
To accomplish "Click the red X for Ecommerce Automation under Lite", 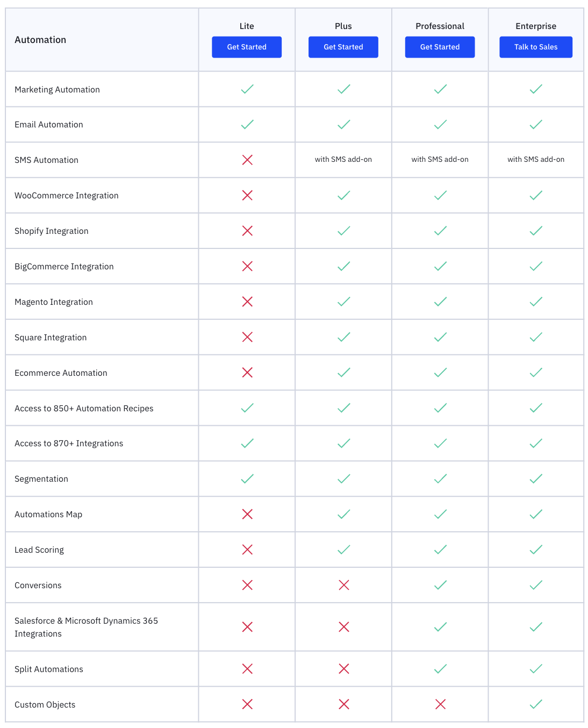I will (x=246, y=373).
